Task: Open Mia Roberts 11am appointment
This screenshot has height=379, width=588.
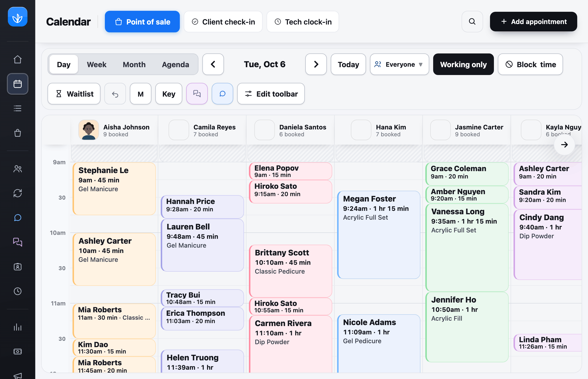Action: coord(114,321)
